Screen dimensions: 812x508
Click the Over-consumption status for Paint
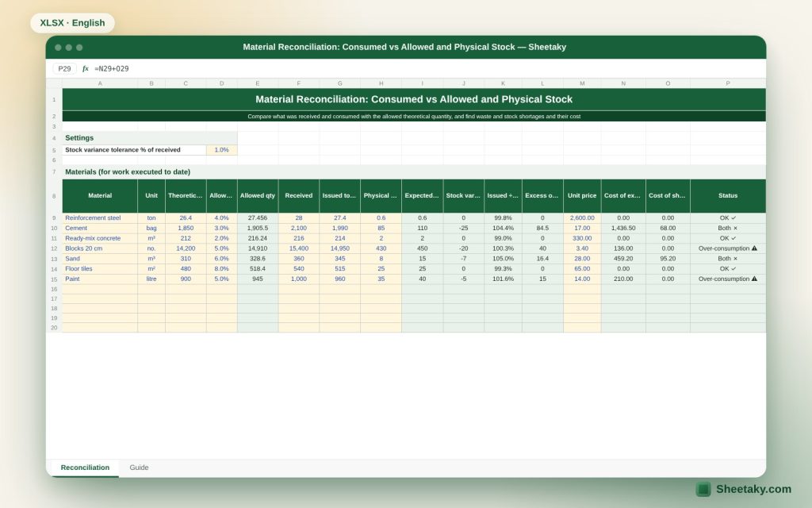click(x=728, y=279)
